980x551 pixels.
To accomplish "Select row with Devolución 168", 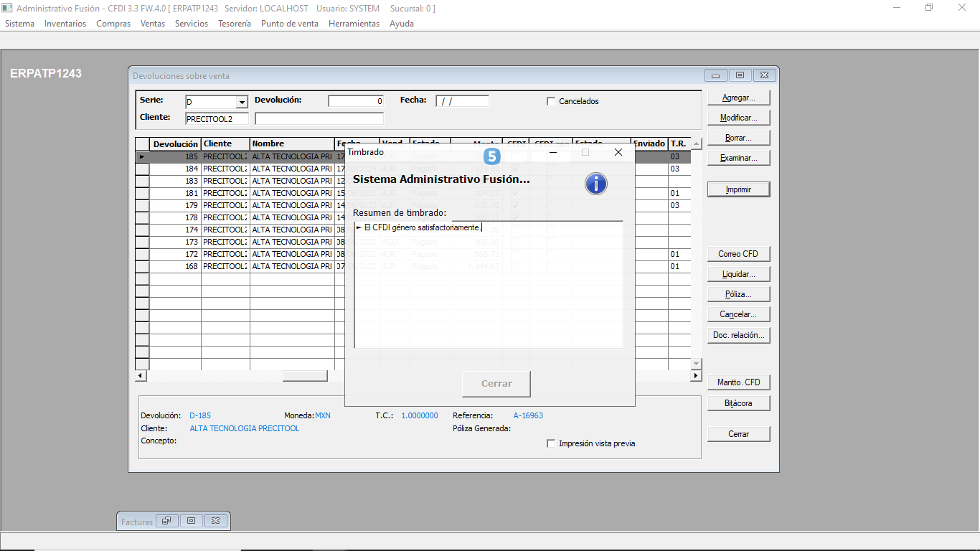I will pos(413,266).
